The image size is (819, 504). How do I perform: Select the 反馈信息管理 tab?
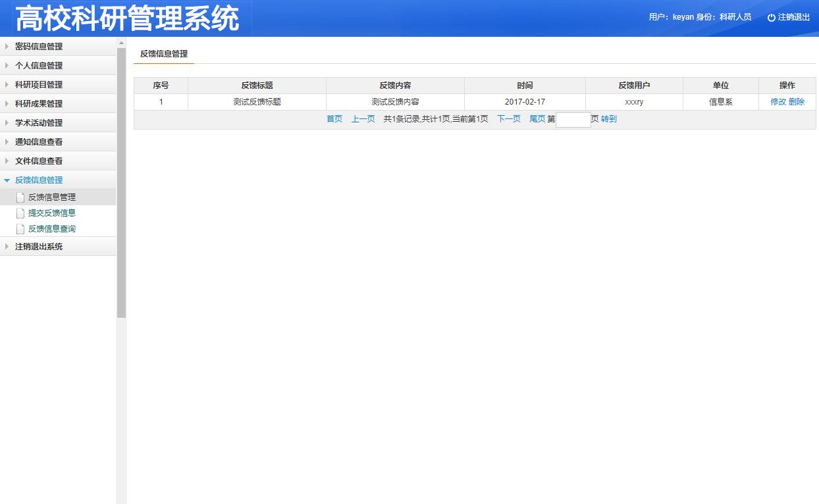(x=163, y=54)
